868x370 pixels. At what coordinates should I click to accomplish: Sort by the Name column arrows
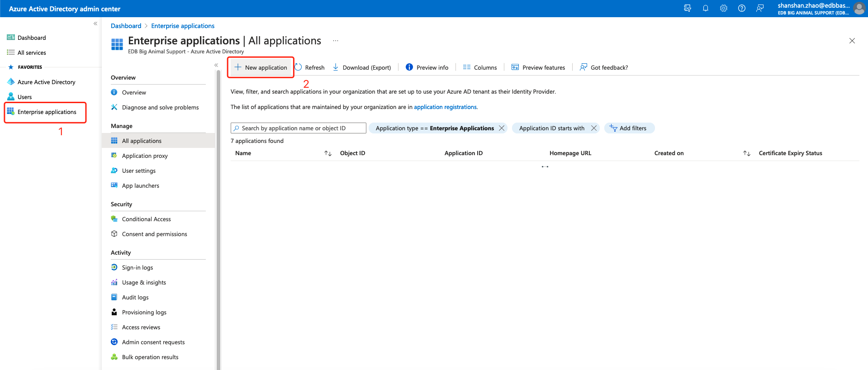pos(328,153)
